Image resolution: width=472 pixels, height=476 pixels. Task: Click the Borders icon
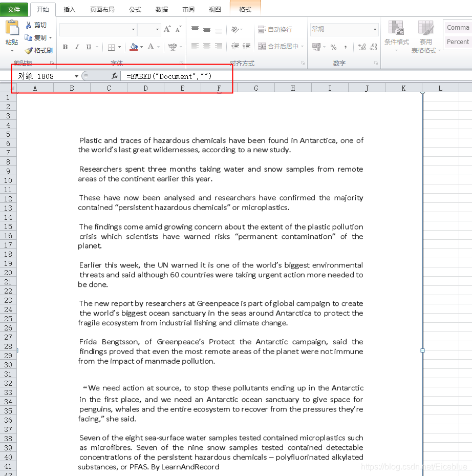pos(111,47)
